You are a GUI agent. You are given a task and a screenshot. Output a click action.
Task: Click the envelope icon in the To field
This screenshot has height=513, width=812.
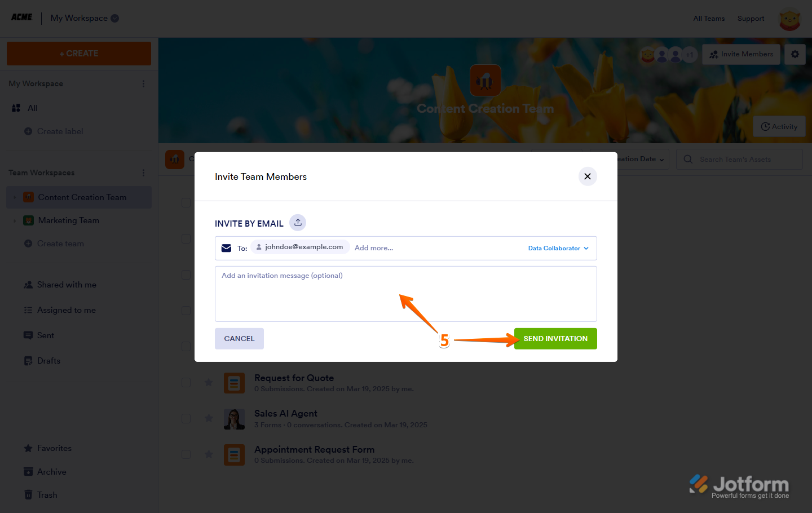(227, 248)
